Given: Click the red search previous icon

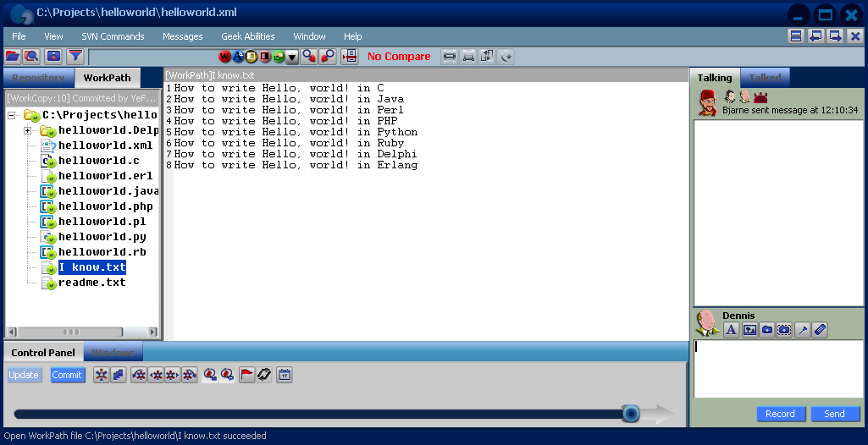Looking at the screenshot, I should click(328, 56).
